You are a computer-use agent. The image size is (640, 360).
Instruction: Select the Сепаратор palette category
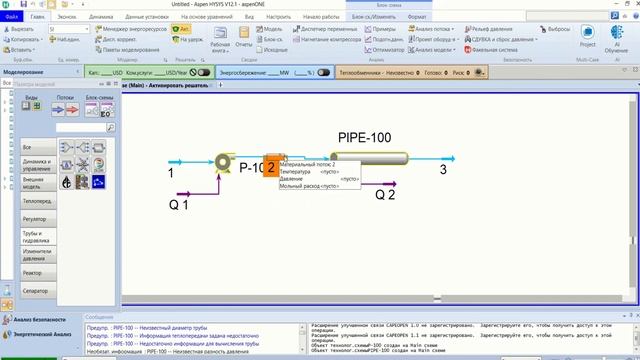(38, 291)
